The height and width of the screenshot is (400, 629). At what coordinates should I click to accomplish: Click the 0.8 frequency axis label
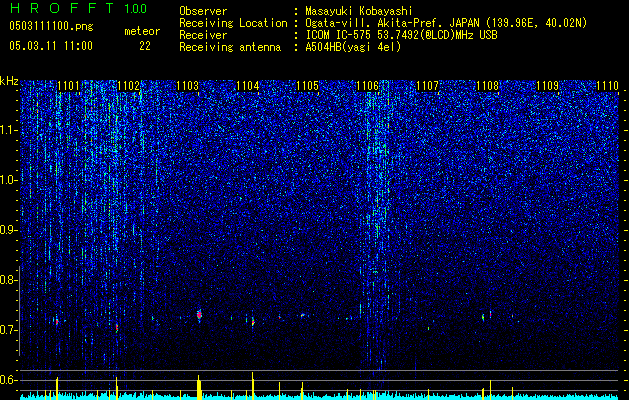tap(8, 280)
